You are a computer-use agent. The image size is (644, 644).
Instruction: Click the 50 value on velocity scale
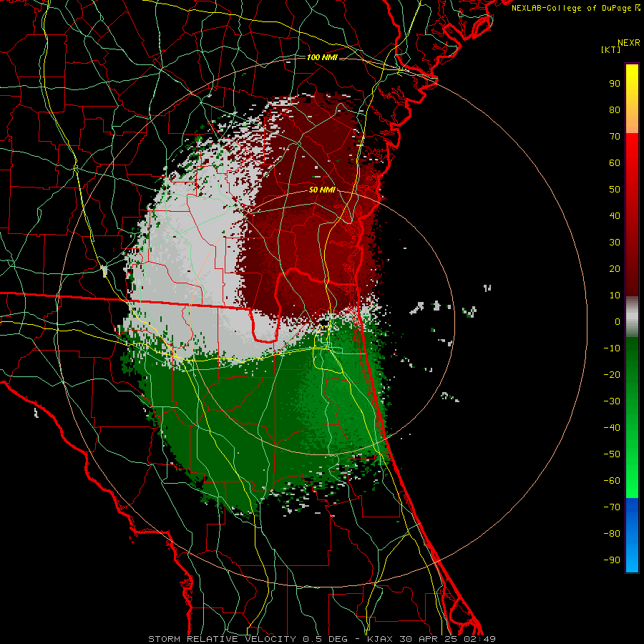[615, 190]
